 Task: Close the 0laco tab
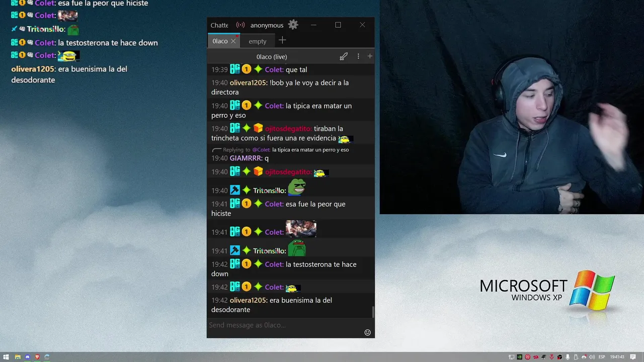[x=233, y=41]
